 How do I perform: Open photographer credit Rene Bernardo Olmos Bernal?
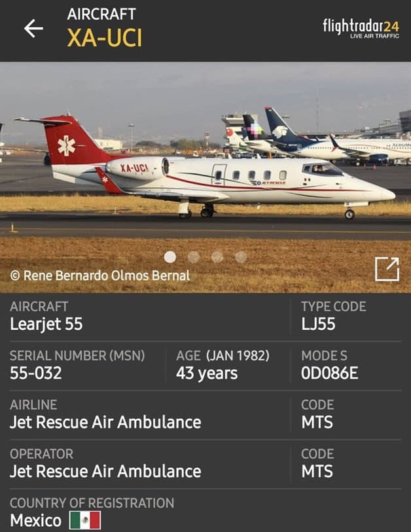pos(99,275)
